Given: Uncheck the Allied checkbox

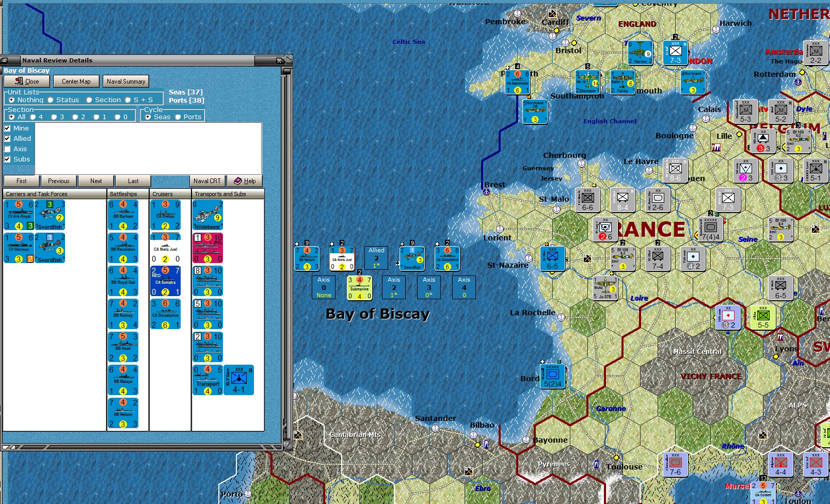Looking at the screenshot, I should point(7,139).
